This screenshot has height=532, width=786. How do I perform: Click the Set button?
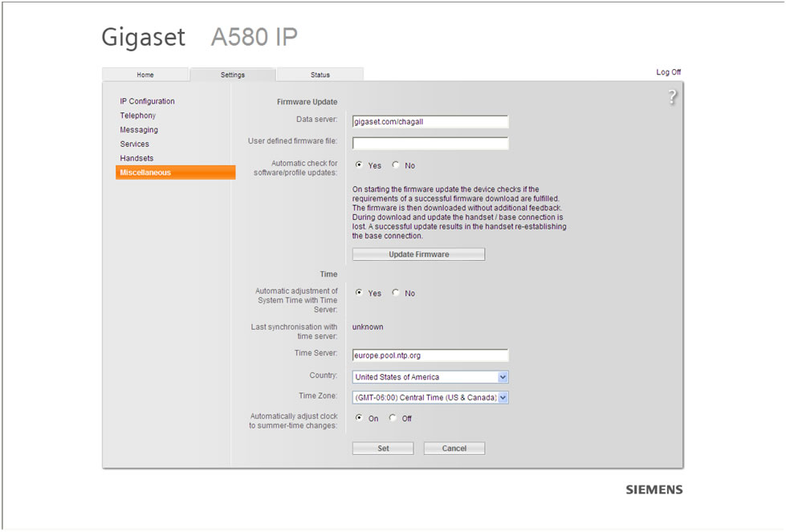tap(383, 449)
